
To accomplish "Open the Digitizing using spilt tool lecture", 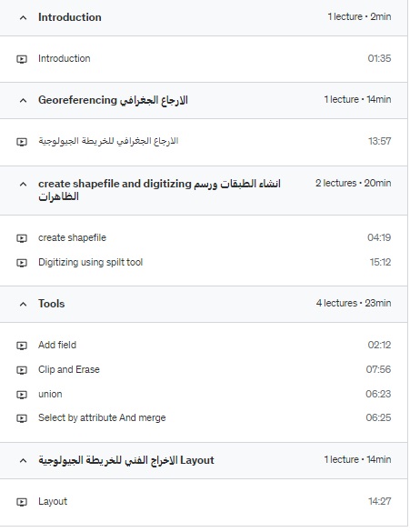I will [91, 262].
